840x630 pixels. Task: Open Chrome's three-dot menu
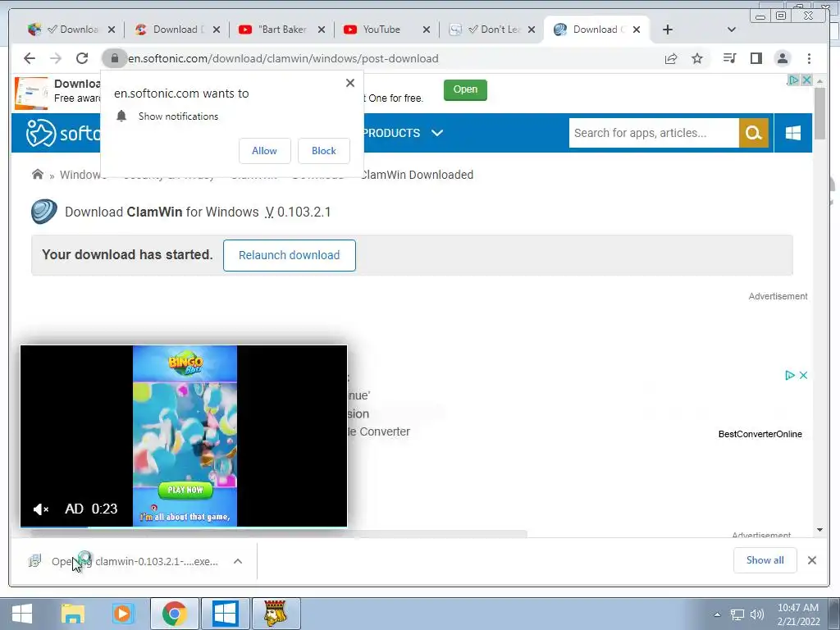click(x=809, y=58)
